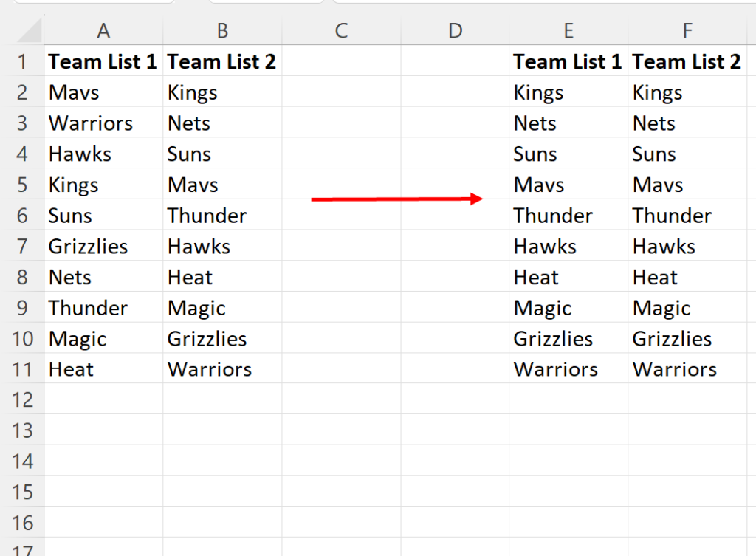Select the Thunder cell in column B
Screen dimensions: 756x556
[222, 215]
